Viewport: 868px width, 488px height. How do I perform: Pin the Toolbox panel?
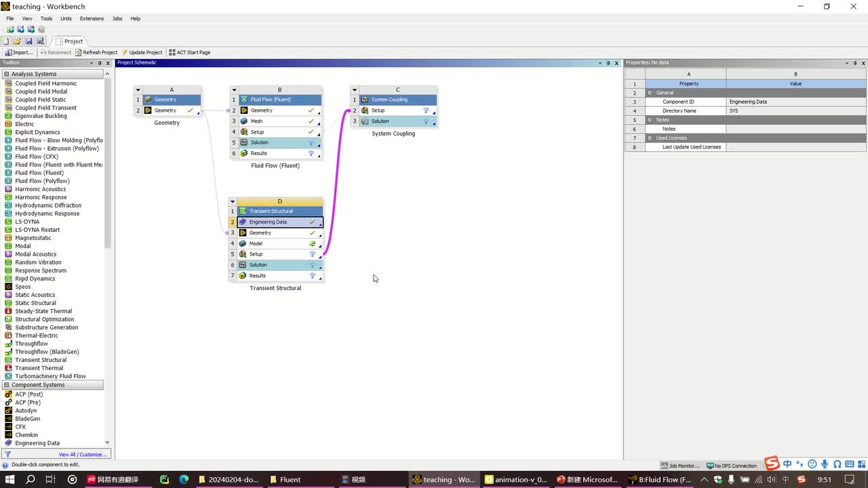click(x=100, y=63)
